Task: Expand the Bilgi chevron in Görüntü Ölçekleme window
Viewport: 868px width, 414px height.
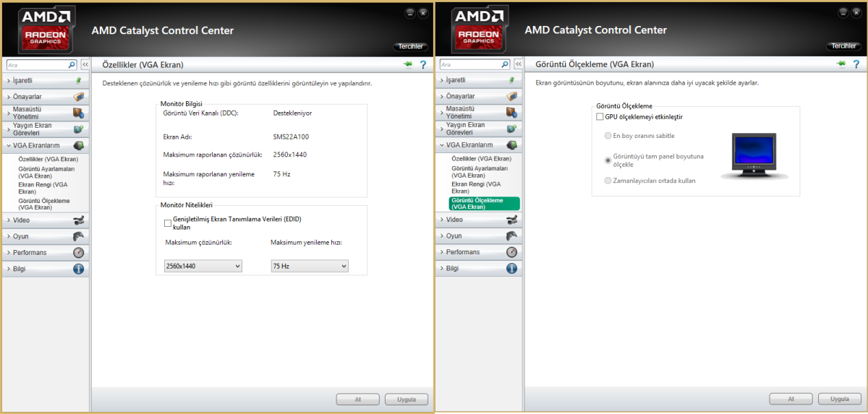Action: click(441, 269)
